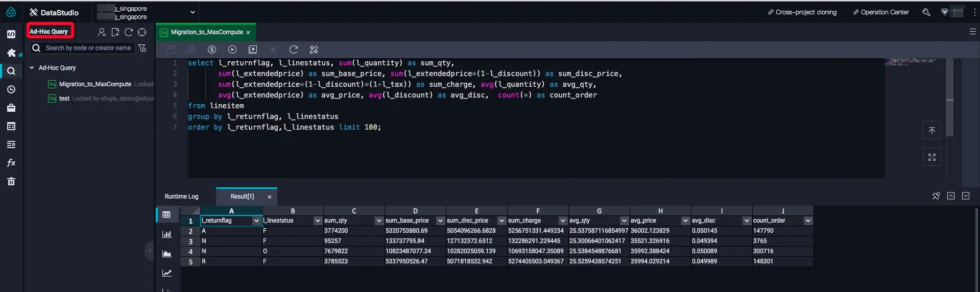Screen dimensions: 980x292
Task: Switch to the Runtime Log tab
Action: click(181, 197)
